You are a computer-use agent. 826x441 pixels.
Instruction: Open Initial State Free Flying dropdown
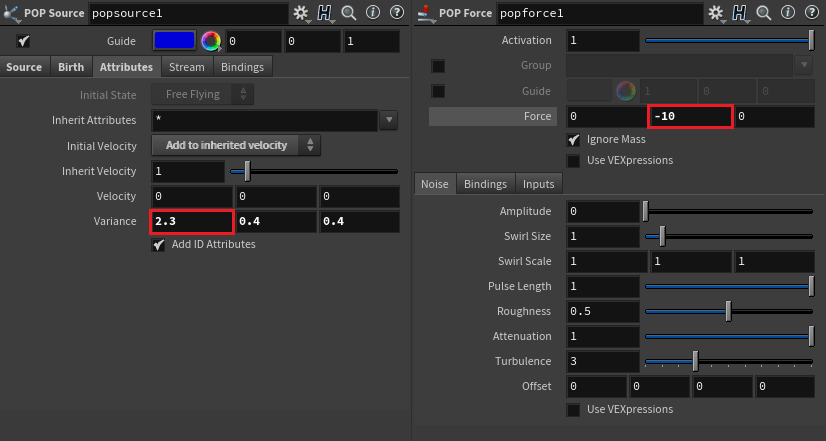click(x=203, y=94)
